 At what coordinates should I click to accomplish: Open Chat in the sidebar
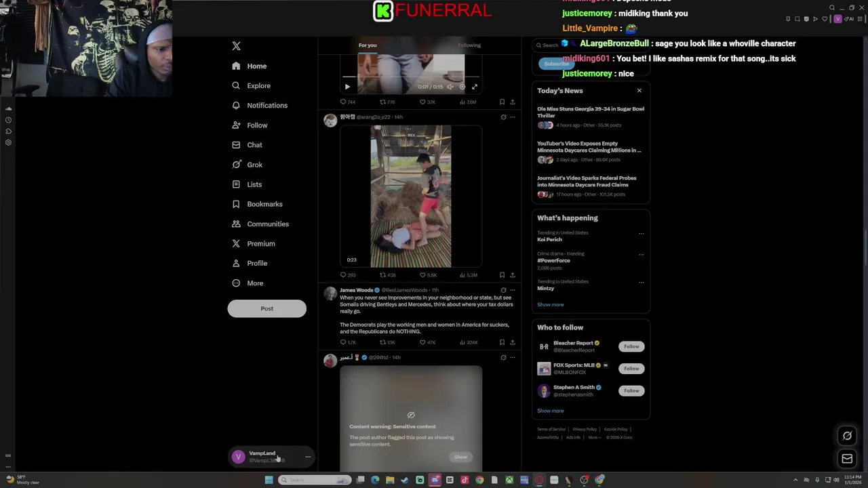(x=247, y=144)
